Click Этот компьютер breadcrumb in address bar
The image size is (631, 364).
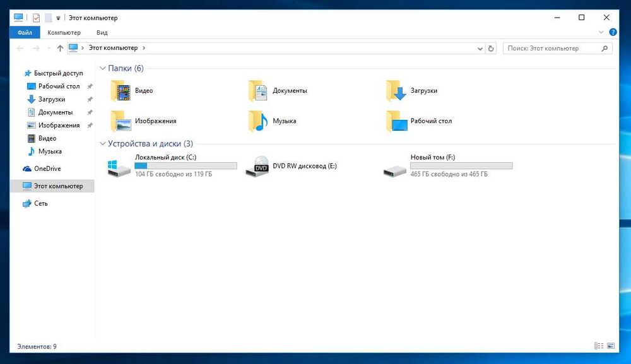[x=113, y=48]
